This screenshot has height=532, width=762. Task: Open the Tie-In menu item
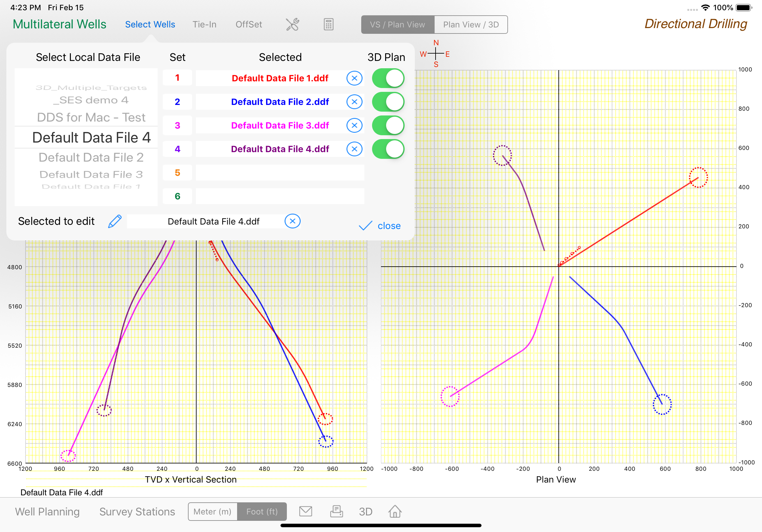(x=205, y=25)
